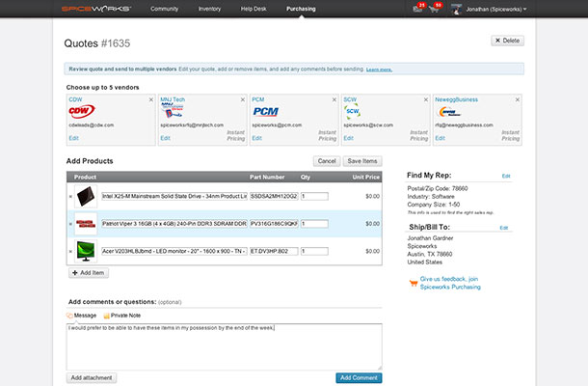Open the Spiceworks logo home link
Viewport: 588px width, 386px height.
(x=96, y=9)
